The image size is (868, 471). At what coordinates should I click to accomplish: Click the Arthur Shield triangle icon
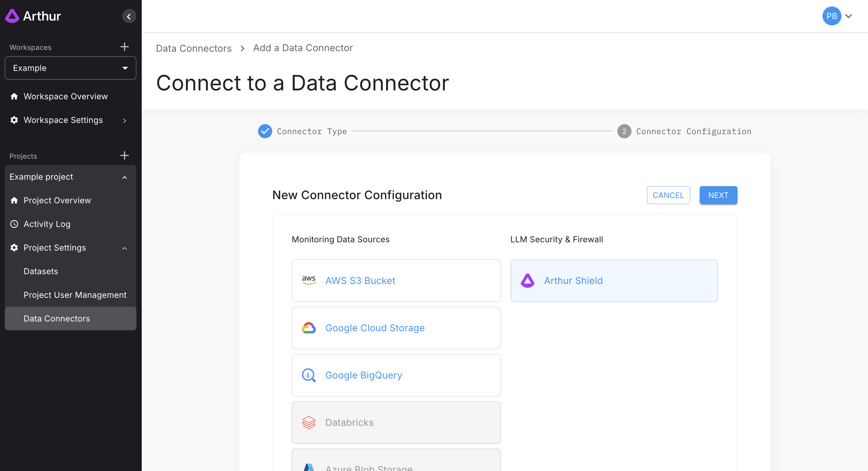527,280
